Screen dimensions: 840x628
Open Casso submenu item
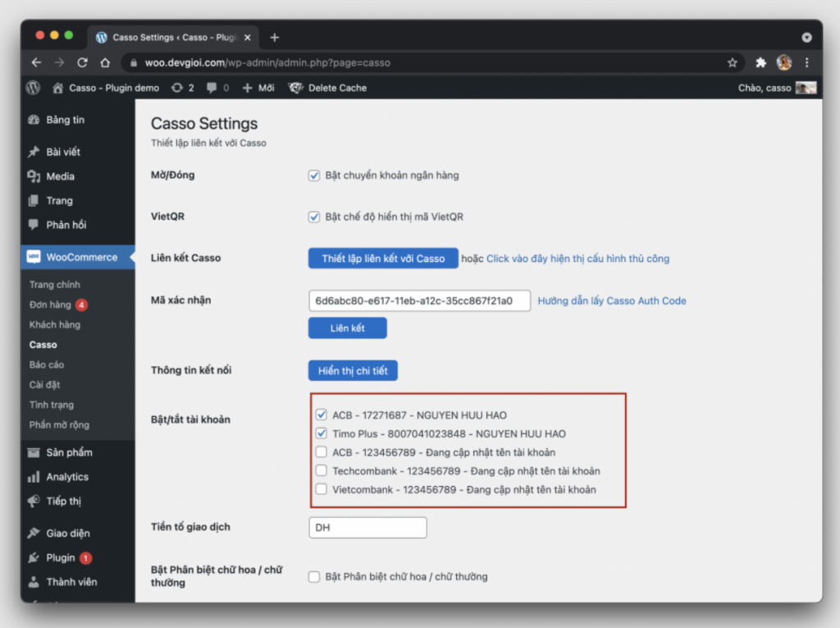click(x=43, y=344)
